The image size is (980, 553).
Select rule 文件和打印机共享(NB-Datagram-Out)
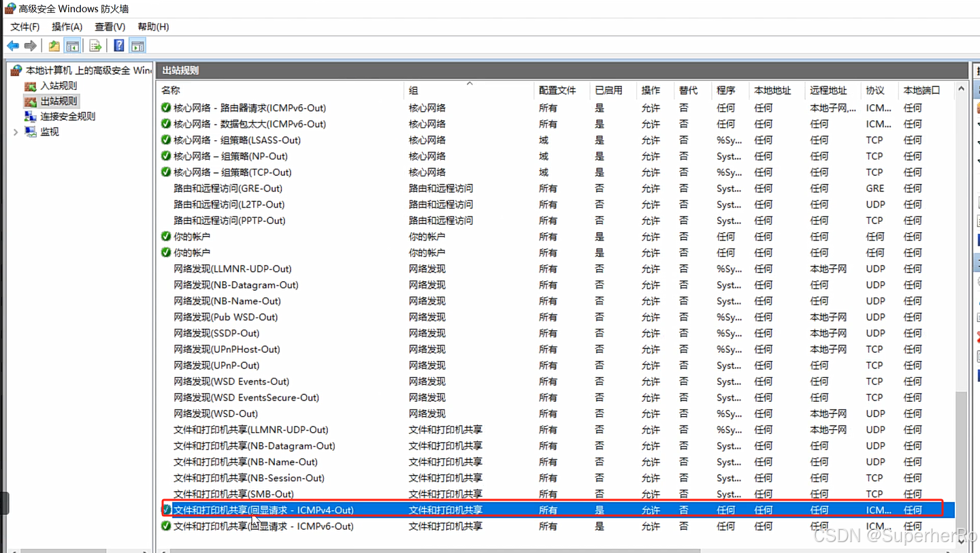pos(254,446)
